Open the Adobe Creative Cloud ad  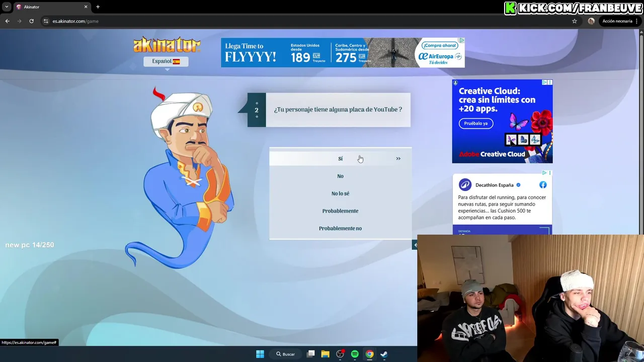pyautogui.click(x=502, y=121)
